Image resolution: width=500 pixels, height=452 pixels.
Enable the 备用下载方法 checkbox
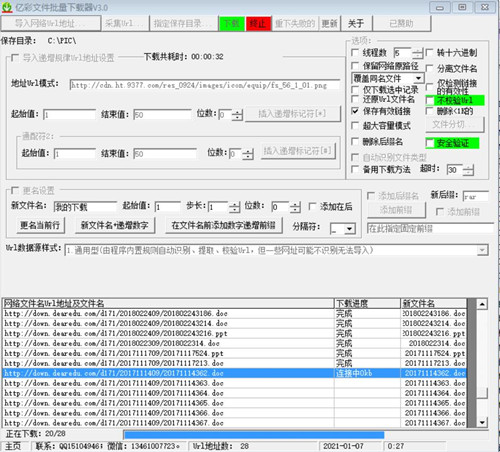pos(355,169)
